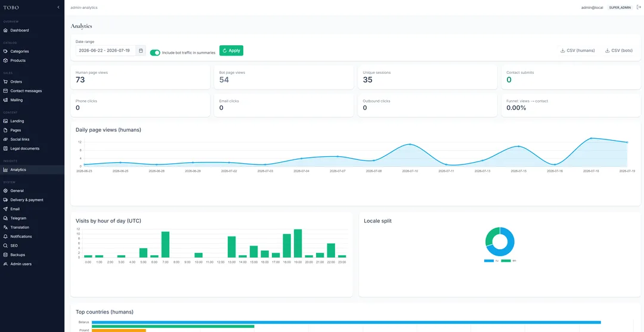Image resolution: width=644 pixels, height=332 pixels.
Task: Click the Telegram chat icon
Action: (5, 218)
